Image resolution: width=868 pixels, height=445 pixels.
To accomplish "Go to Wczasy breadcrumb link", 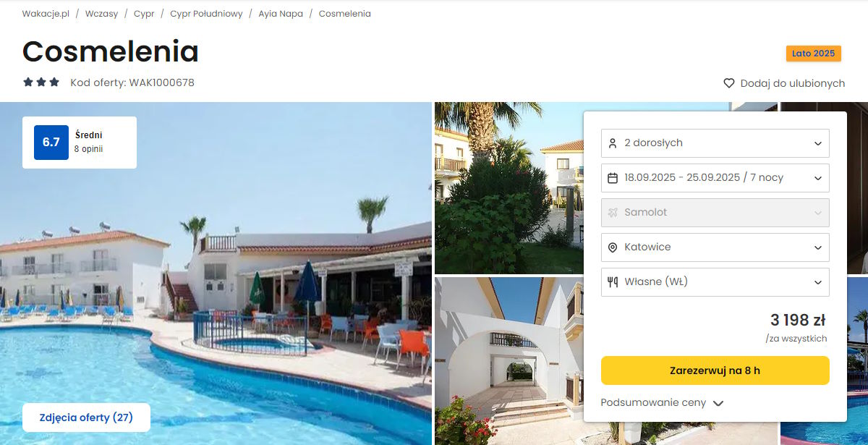I will tap(101, 14).
